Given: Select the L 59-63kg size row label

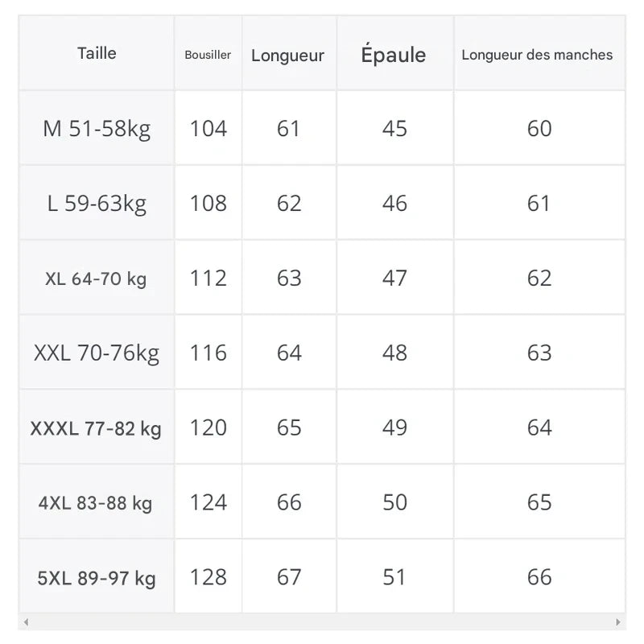Looking at the screenshot, I should (x=97, y=204).
